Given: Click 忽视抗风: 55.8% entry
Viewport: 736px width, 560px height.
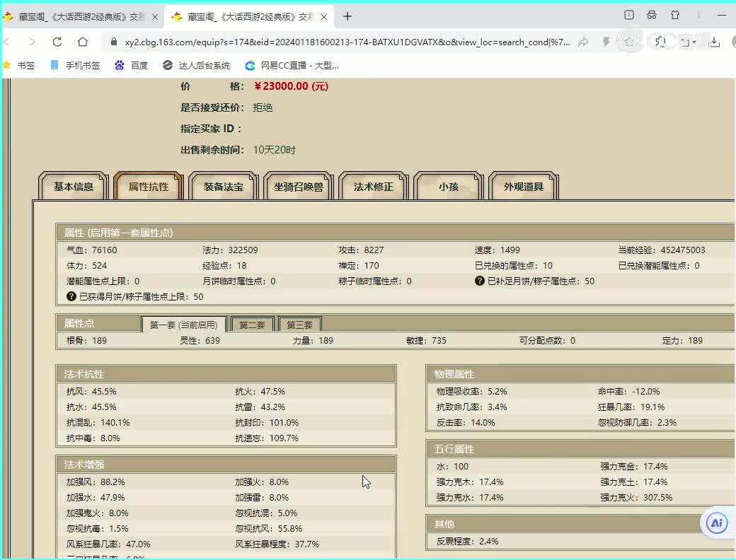Looking at the screenshot, I should (268, 529).
